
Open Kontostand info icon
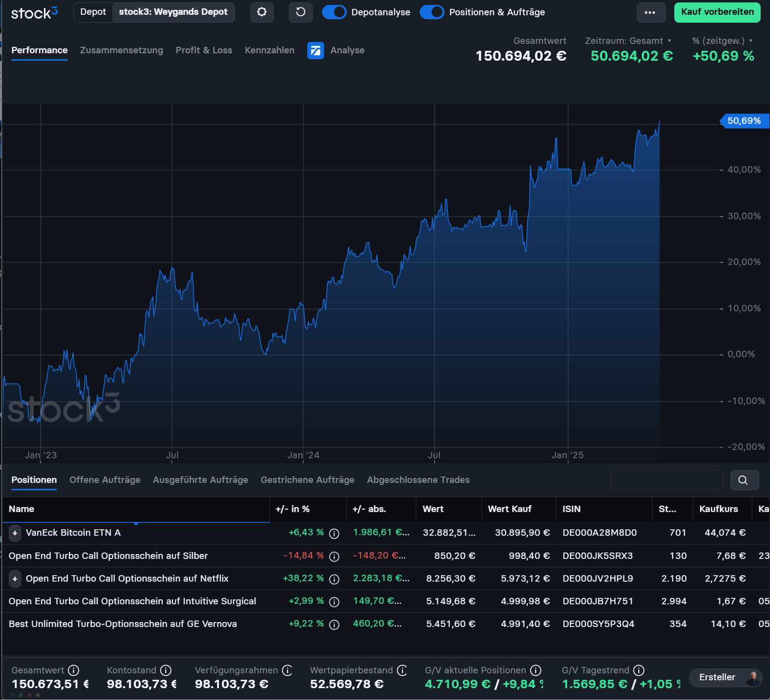(166, 670)
